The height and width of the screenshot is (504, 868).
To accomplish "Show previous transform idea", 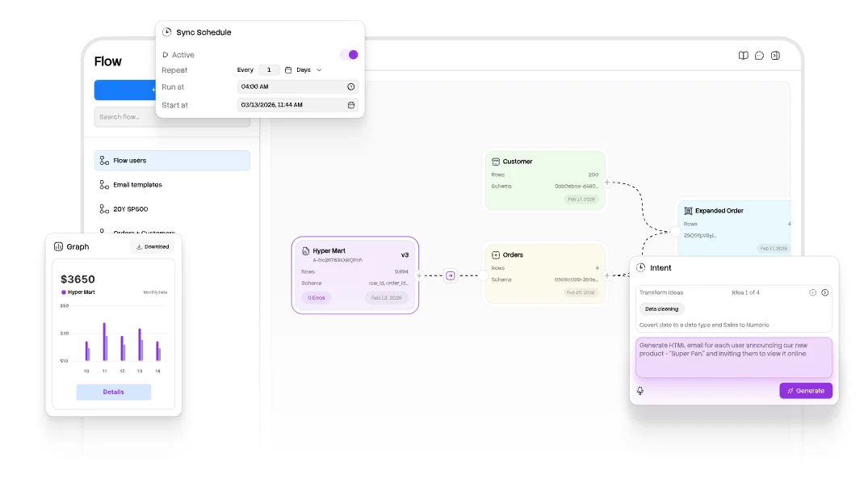I will (812, 292).
